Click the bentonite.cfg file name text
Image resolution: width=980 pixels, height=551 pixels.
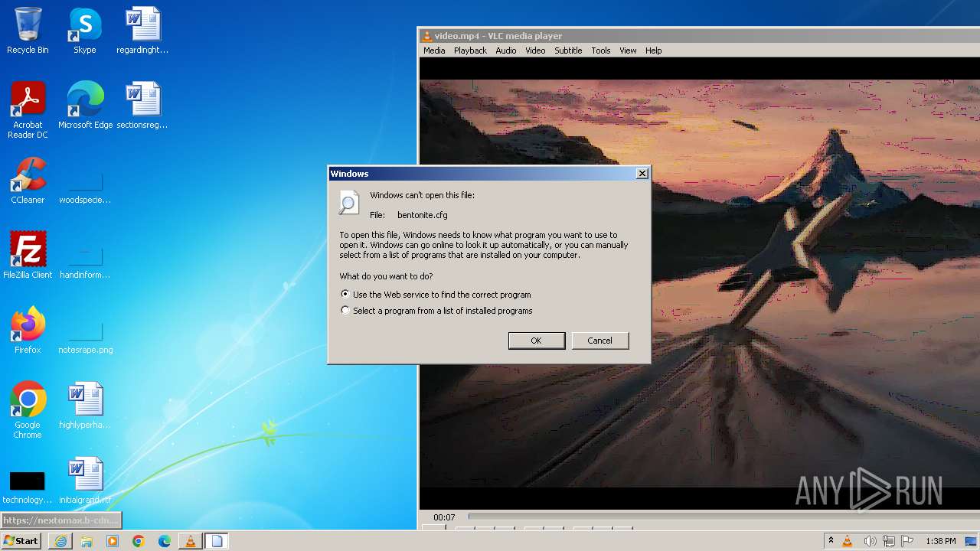coord(422,216)
